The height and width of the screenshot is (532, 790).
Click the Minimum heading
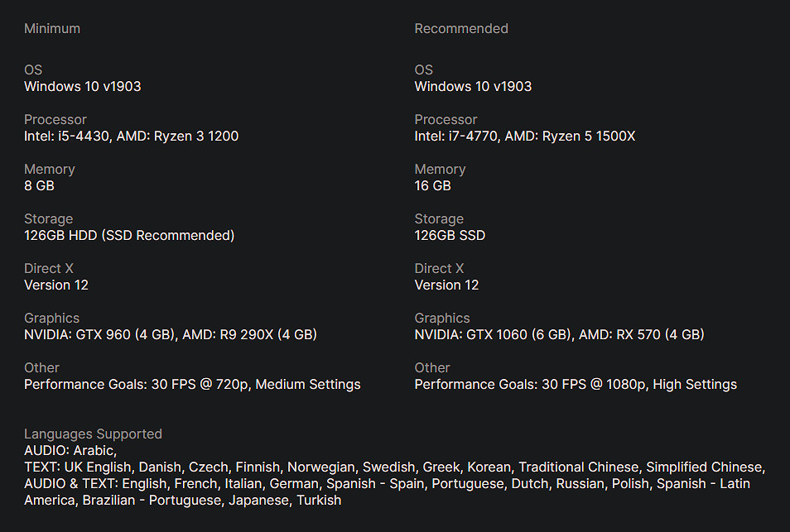click(52, 28)
